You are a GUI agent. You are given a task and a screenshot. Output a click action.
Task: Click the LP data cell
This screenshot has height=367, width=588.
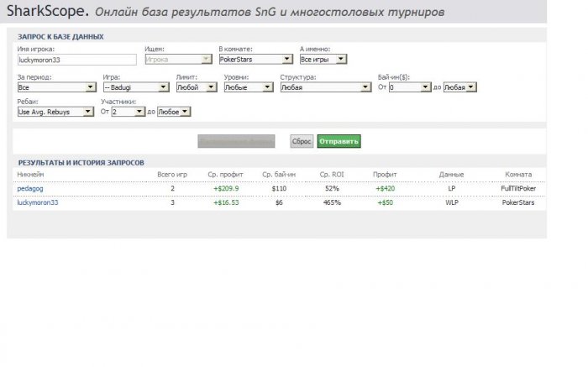tap(452, 189)
